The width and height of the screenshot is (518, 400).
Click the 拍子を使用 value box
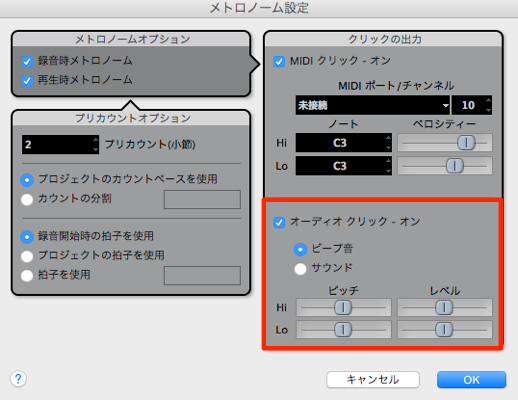click(x=202, y=275)
